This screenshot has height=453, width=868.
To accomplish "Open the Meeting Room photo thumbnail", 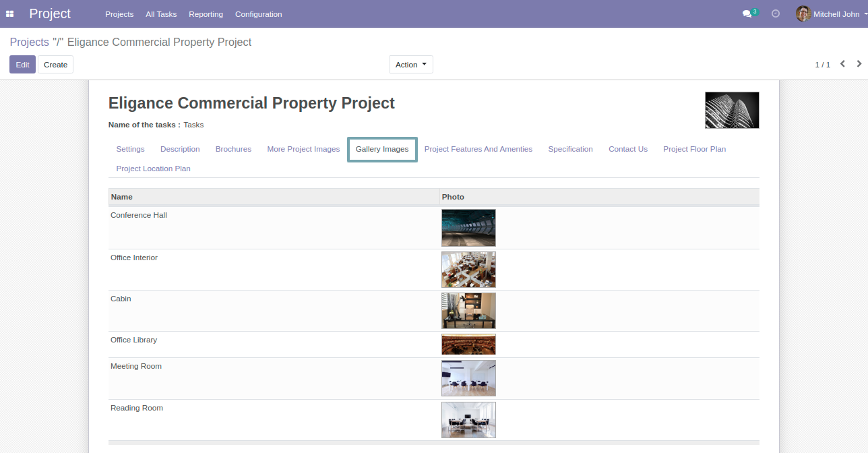I will 468,378.
